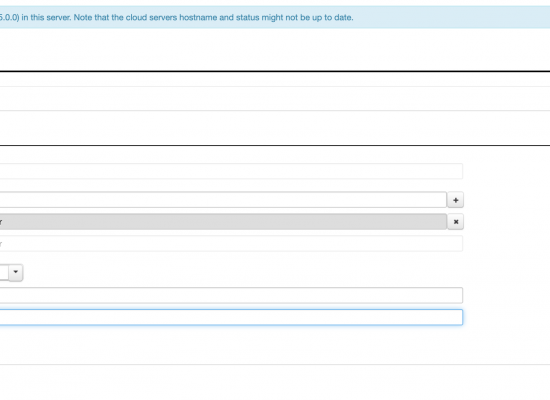This screenshot has height=400, width=550.
Task: Focus the text field above the highlighted one
Action: 232,295
